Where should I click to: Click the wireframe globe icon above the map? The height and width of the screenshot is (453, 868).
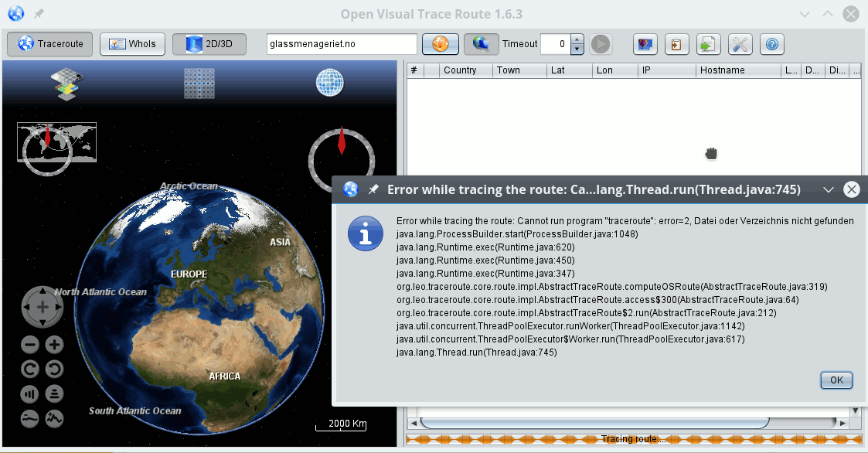(330, 83)
